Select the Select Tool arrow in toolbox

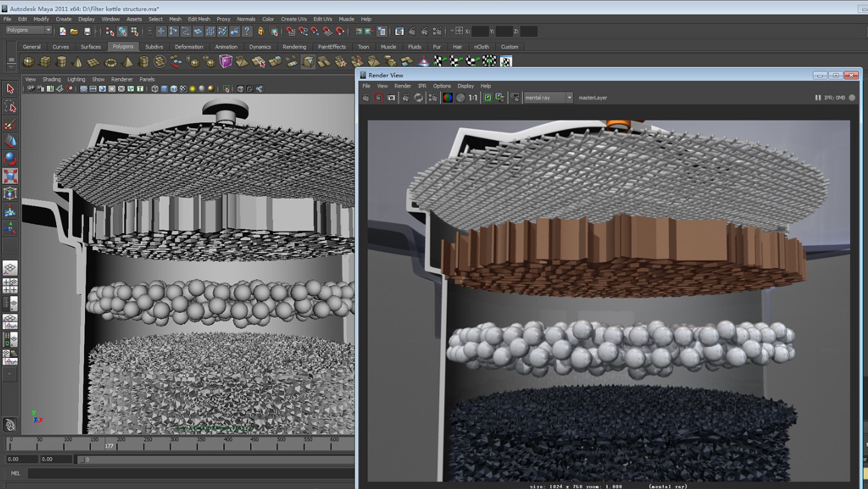click(10, 89)
